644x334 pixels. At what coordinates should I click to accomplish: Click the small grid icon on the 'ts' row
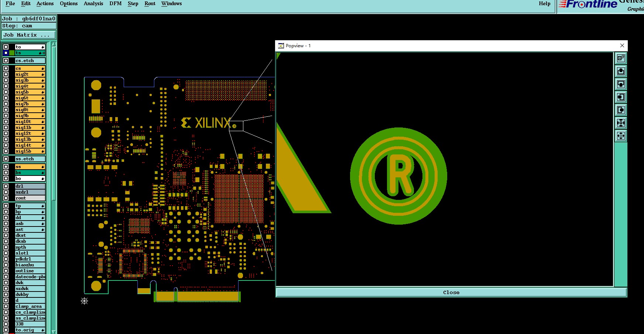[44, 53]
